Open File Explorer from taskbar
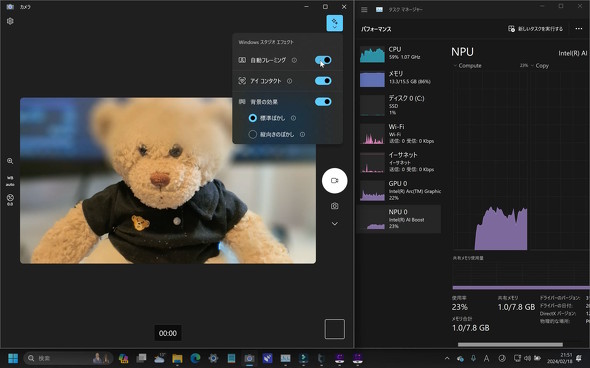Viewport: 590px width, 368px height. click(x=177, y=358)
